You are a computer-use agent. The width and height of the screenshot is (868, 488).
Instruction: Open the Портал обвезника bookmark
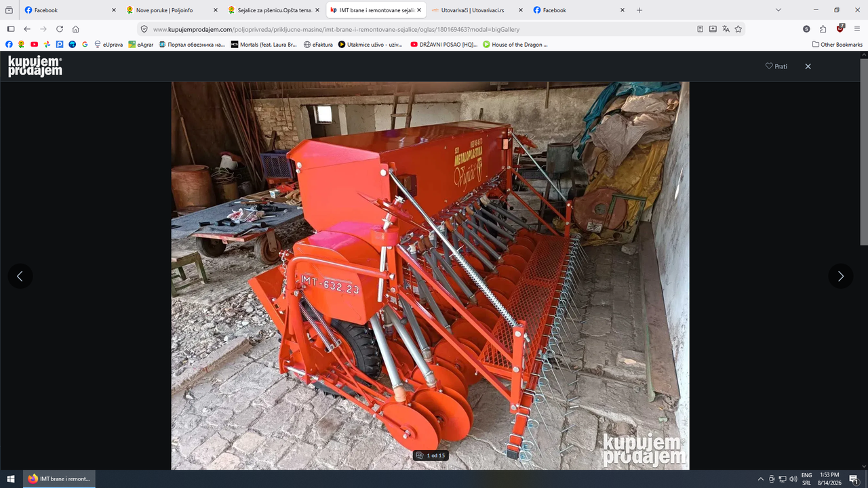tap(192, 44)
